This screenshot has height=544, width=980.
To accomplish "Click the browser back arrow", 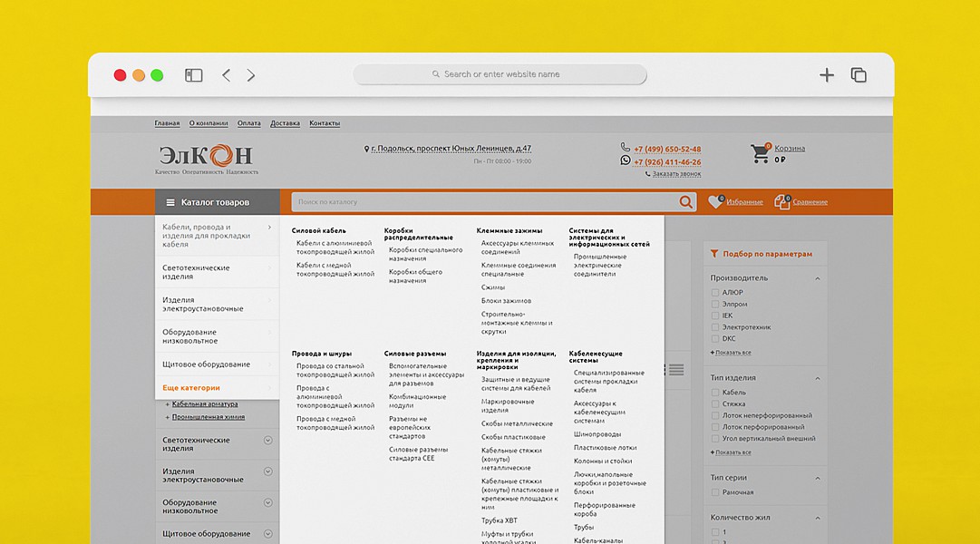I will pyautogui.click(x=227, y=75).
